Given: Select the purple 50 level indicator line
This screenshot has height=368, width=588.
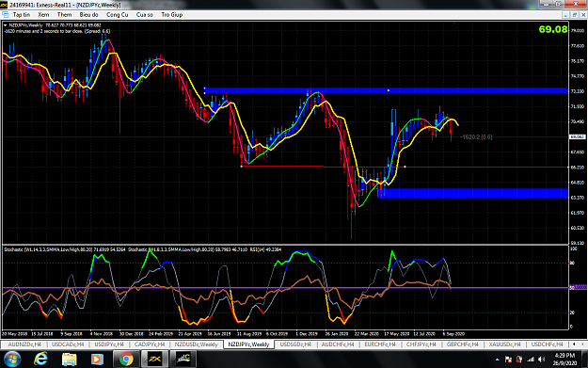Looking at the screenshot, I should (x=285, y=288).
